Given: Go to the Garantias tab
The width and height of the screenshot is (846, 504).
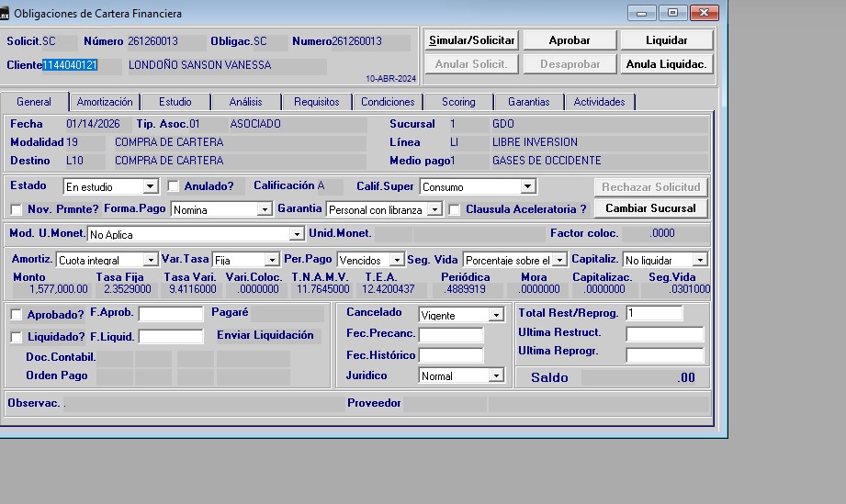Looking at the screenshot, I should 528,102.
